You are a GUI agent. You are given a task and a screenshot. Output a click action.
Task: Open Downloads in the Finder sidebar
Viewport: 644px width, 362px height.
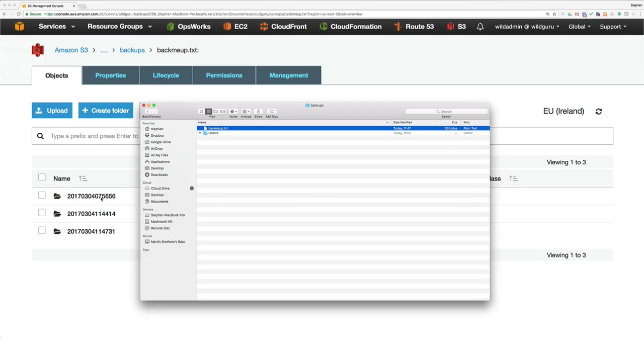point(156,174)
